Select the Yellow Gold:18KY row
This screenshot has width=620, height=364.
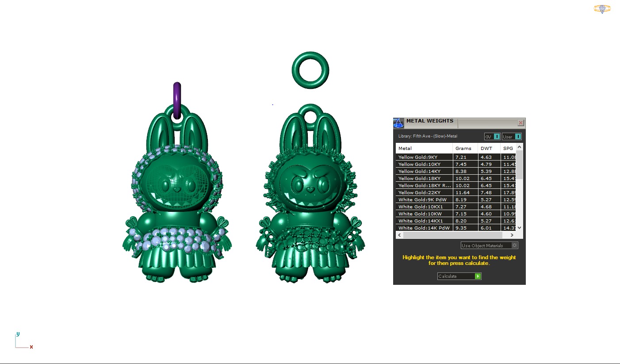(x=456, y=178)
